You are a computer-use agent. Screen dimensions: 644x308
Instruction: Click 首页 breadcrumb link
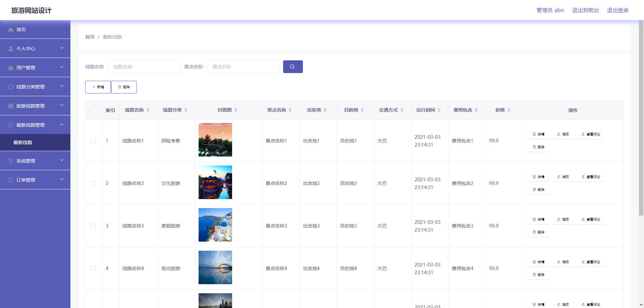pos(90,37)
